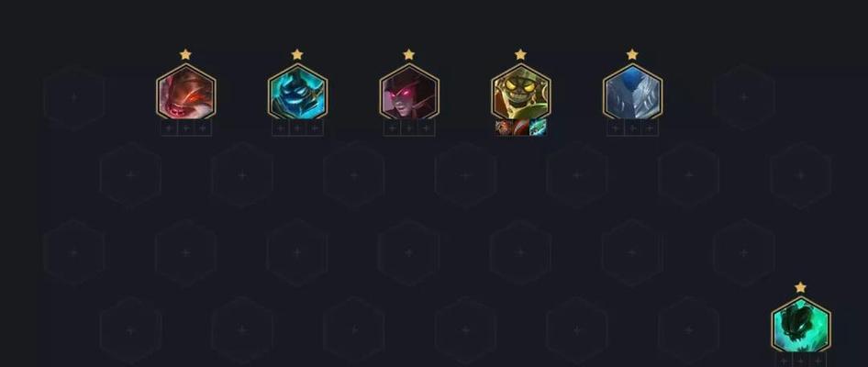Click star above teal bottom-right champion

tap(800, 287)
